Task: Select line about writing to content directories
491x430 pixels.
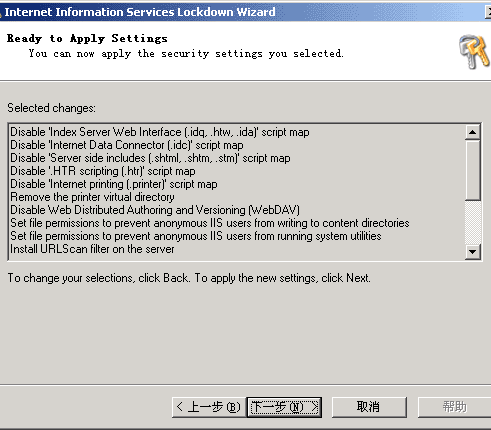Action: pos(210,223)
